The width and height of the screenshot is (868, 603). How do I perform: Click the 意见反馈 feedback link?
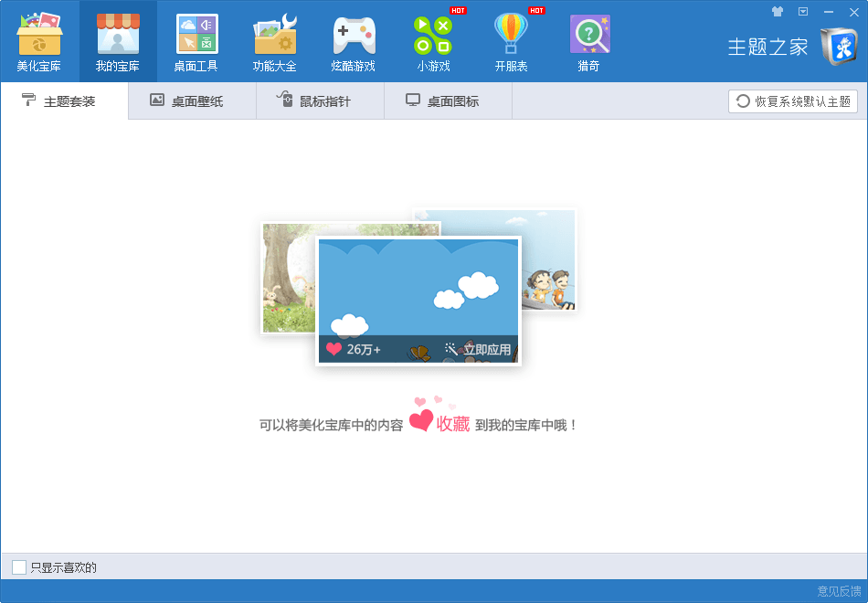point(839,591)
